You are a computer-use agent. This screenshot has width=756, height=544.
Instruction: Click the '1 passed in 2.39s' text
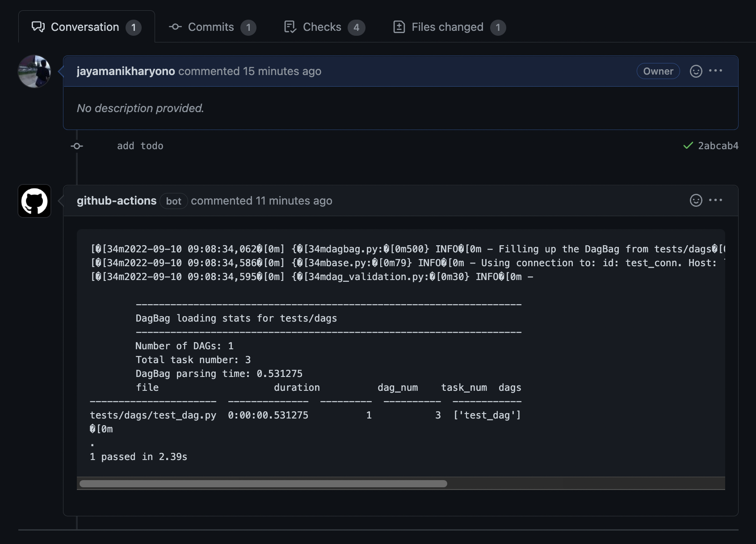click(x=139, y=457)
